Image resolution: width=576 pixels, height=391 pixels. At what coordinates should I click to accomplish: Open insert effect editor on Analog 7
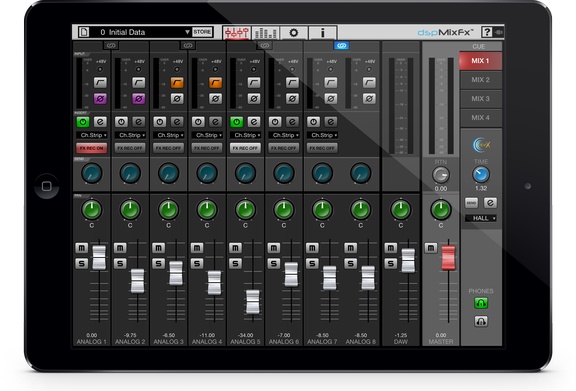[330, 122]
